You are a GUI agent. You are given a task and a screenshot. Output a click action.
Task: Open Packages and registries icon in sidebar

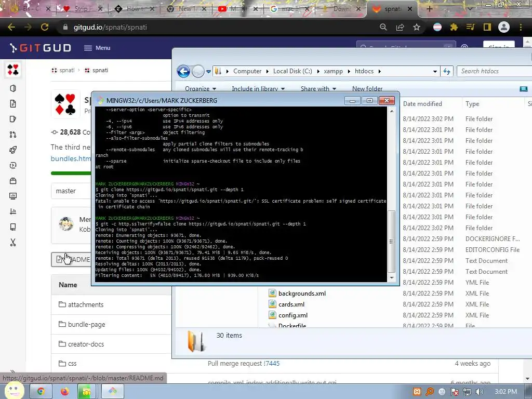pos(13,180)
